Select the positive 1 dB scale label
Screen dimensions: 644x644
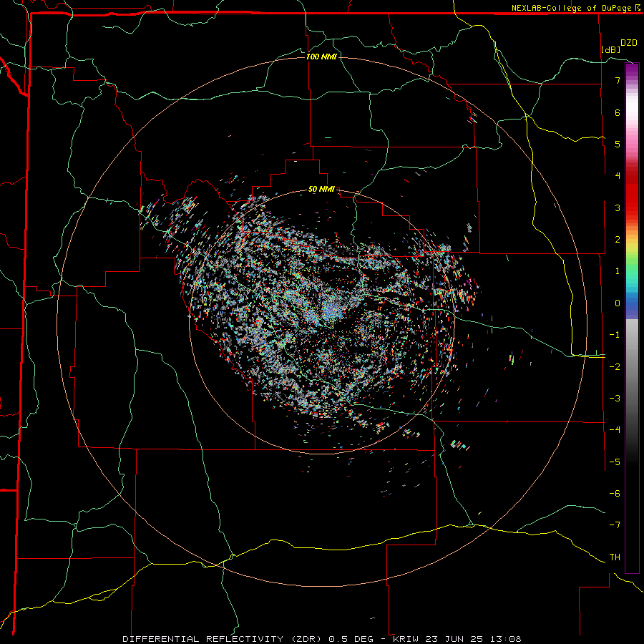(618, 271)
